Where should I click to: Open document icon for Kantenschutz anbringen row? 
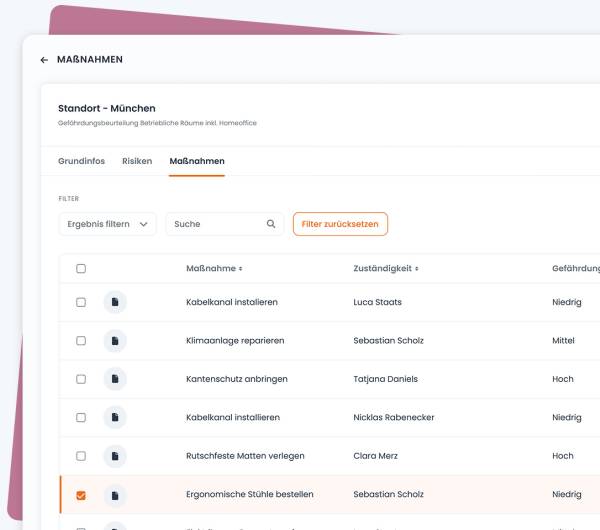point(115,379)
